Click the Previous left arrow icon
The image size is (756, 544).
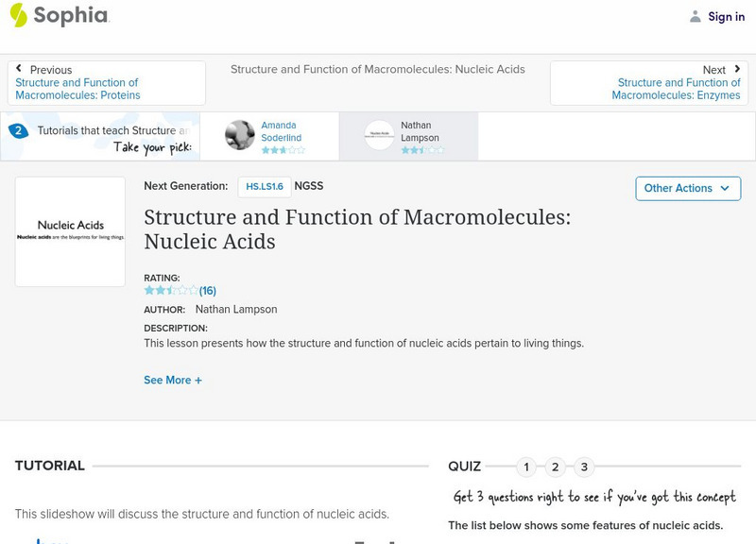coord(19,69)
